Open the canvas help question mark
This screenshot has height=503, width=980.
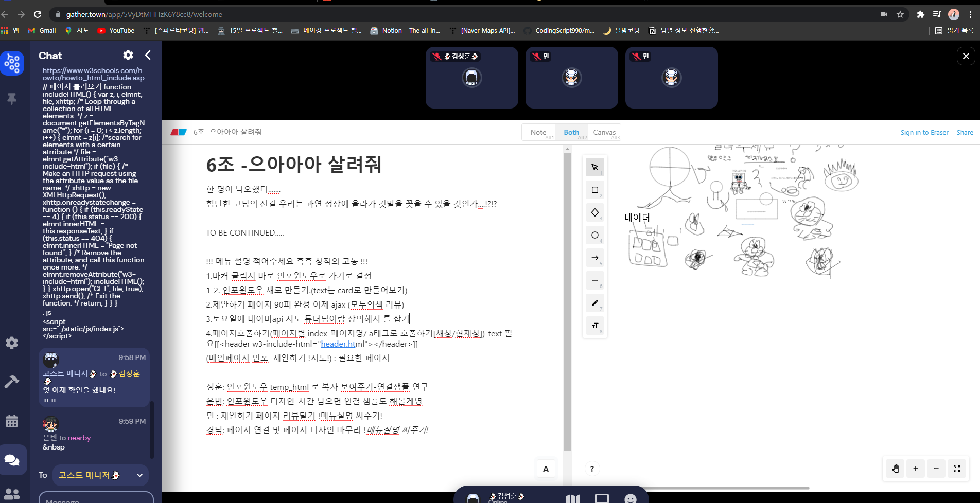tap(592, 469)
